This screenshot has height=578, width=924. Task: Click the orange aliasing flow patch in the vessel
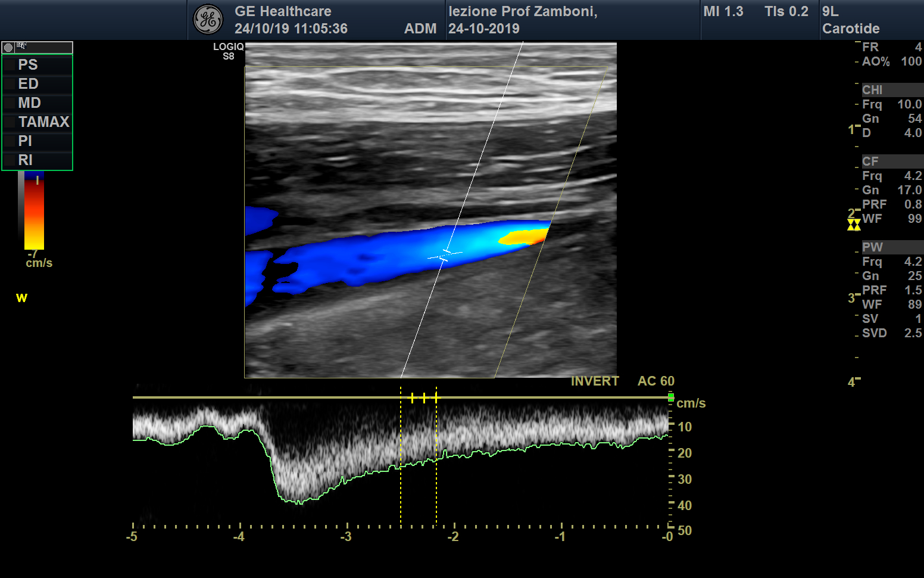(x=524, y=237)
